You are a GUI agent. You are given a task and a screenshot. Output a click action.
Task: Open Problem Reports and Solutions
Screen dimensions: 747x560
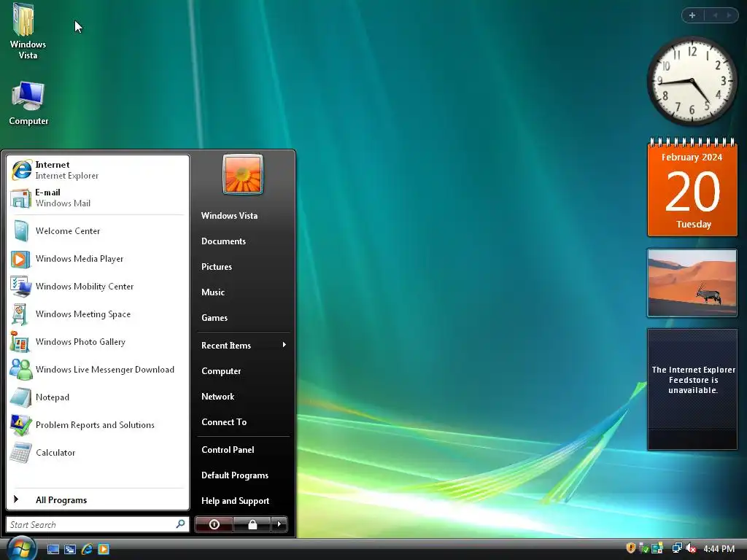click(98, 425)
